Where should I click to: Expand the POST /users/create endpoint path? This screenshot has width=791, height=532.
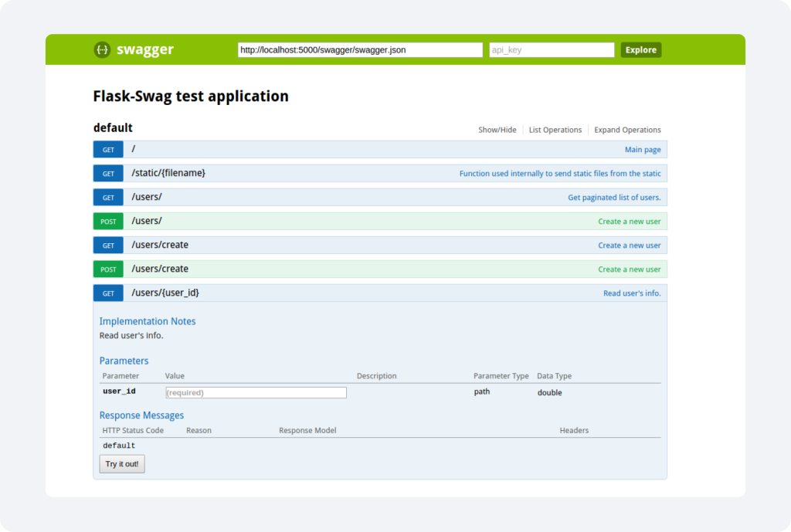click(160, 269)
